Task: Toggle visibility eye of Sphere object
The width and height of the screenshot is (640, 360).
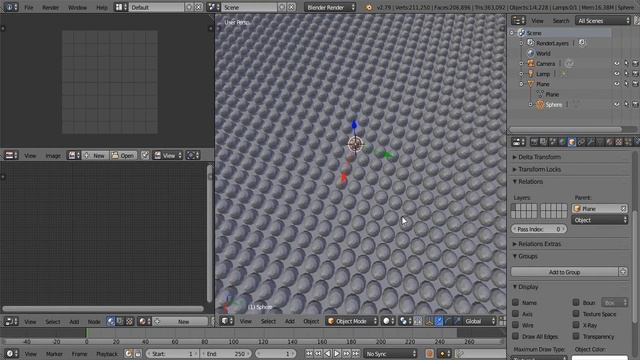Action: (x=617, y=104)
